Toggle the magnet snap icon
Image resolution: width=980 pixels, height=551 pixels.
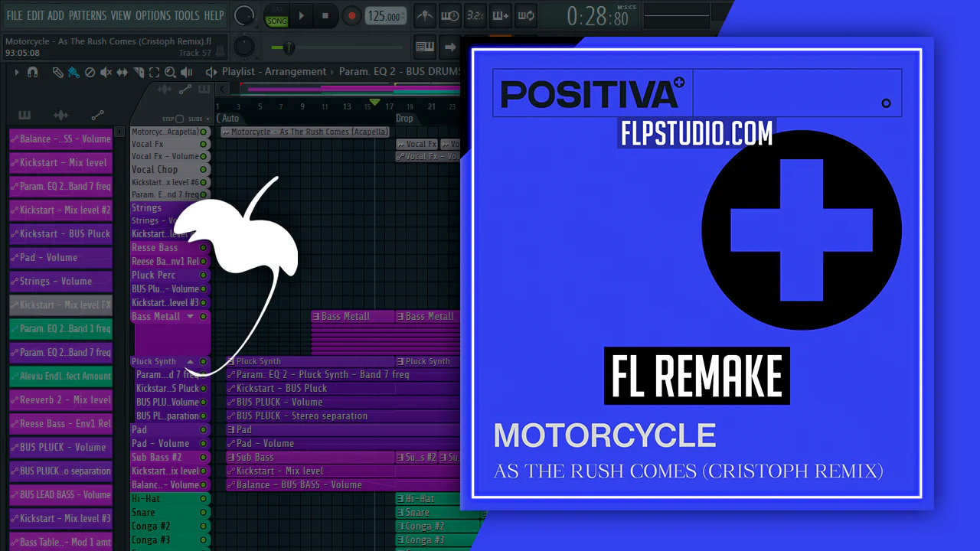point(32,72)
